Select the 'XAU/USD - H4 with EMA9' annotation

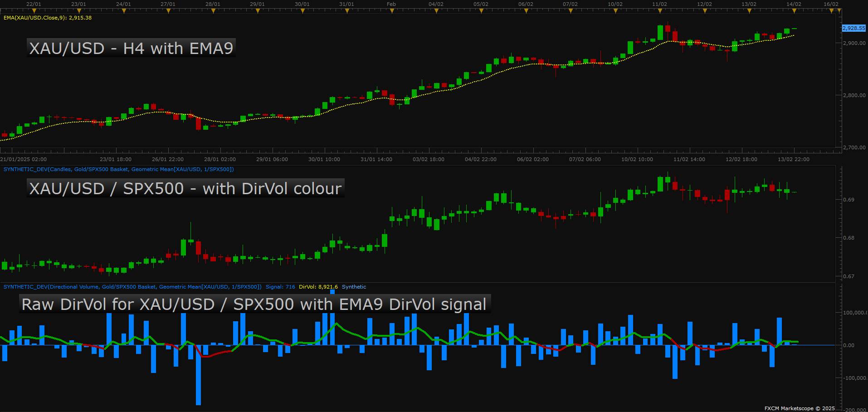tap(131, 48)
